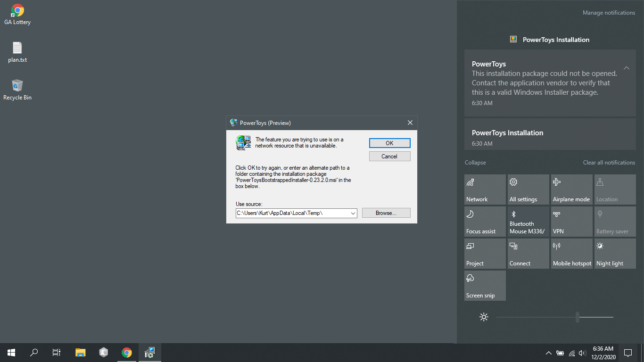The image size is (644, 362).
Task: Open Google Chrome from the taskbar
Action: point(126,352)
